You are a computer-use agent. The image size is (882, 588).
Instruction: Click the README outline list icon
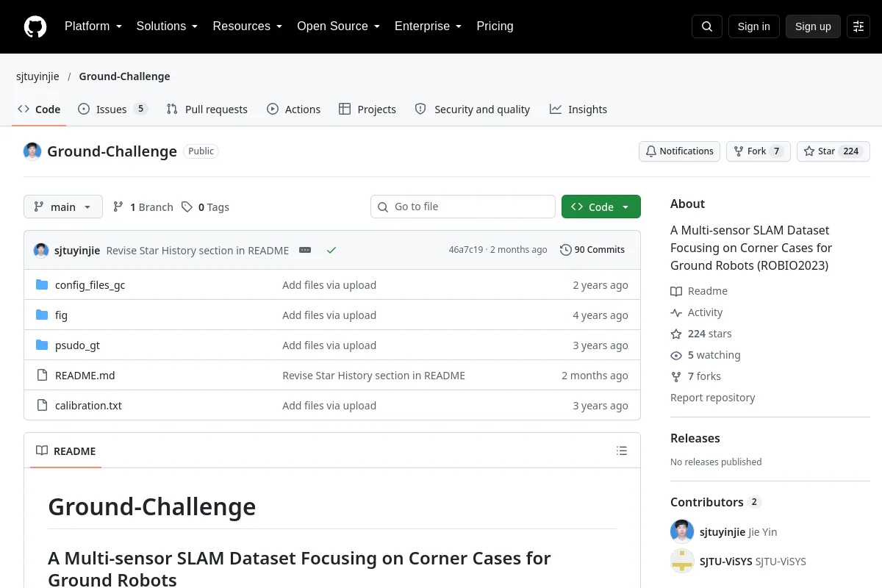point(622,451)
